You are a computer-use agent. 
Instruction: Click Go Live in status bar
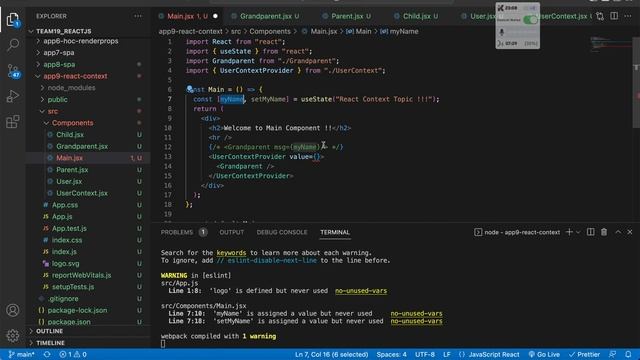click(x=544, y=354)
